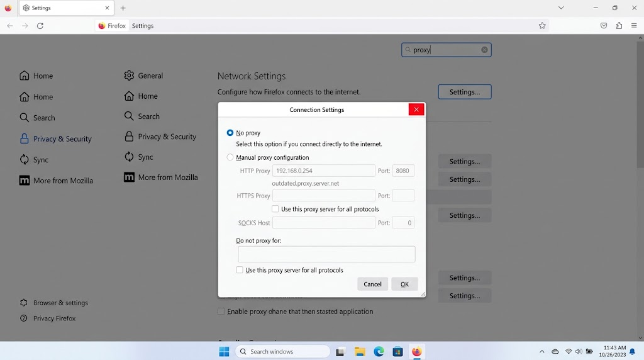Select the No proxy radio button
The width and height of the screenshot is (644, 360).
(x=230, y=133)
